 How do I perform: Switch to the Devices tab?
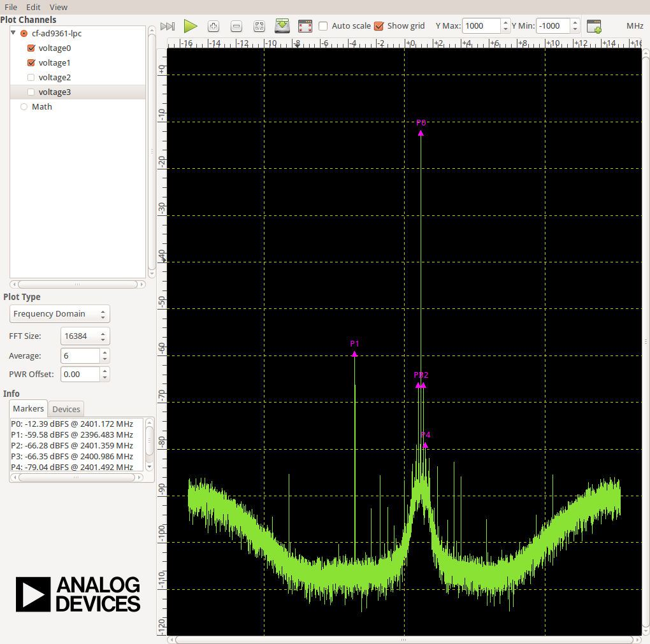tap(66, 409)
